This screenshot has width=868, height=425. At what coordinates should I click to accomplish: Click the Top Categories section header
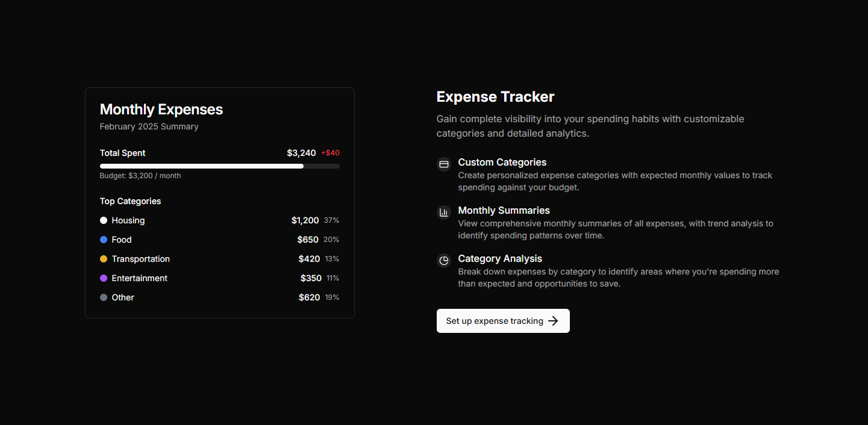pyautogui.click(x=130, y=201)
